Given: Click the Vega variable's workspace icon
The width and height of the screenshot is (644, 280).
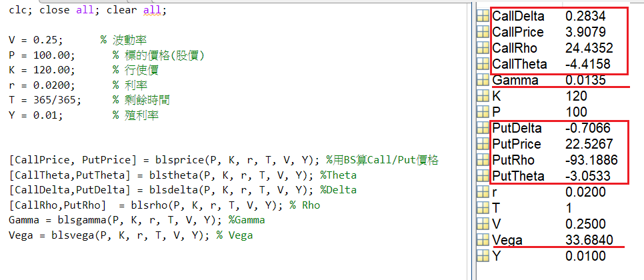Looking at the screenshot, I should [x=483, y=241].
